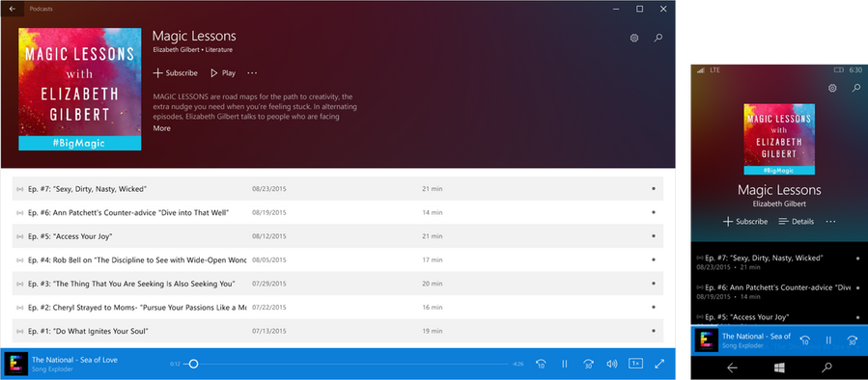Skip forward 30 seconds in desktop player
This screenshot has width=868, height=380.
(588, 364)
